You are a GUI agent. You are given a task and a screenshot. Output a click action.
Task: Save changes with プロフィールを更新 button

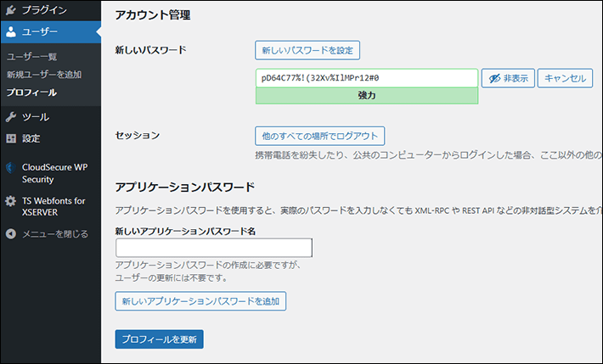coord(159,339)
